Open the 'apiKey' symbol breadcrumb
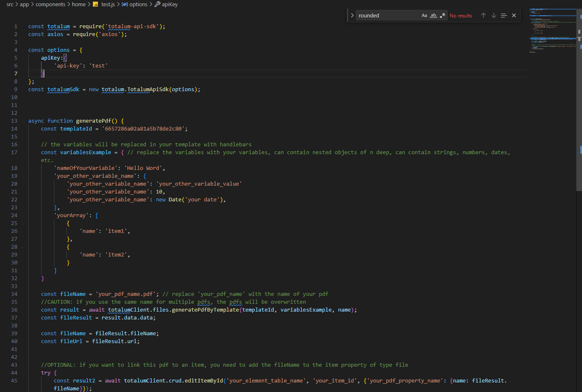 [170, 4]
